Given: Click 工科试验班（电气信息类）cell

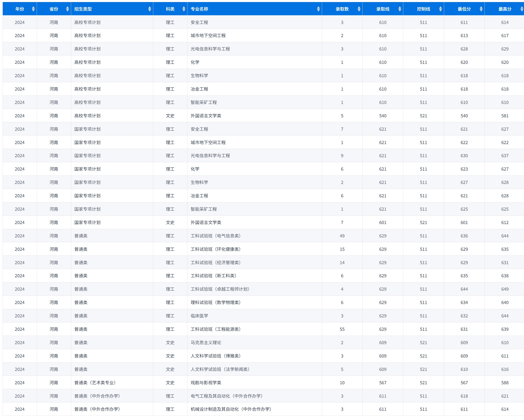Looking at the screenshot, I should pyautogui.click(x=216, y=236).
